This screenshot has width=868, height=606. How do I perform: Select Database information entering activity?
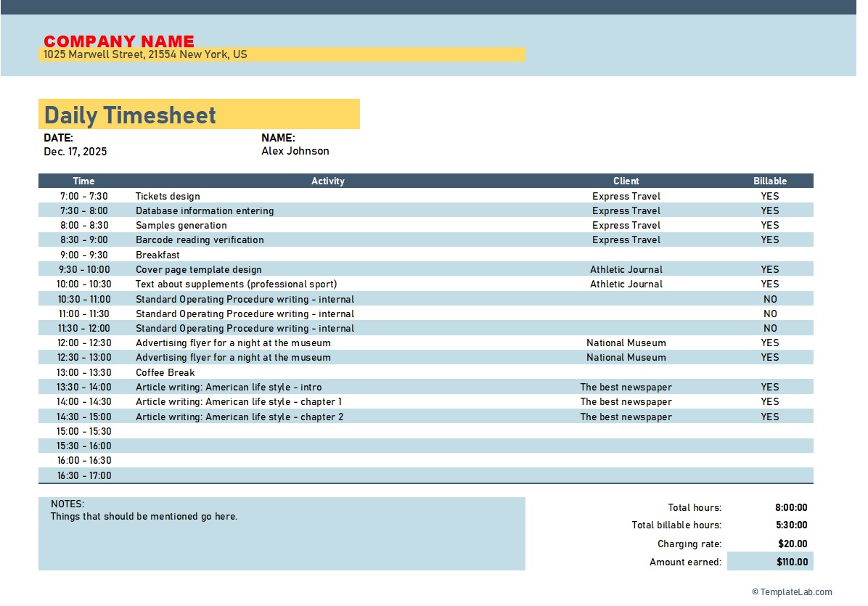[205, 211]
